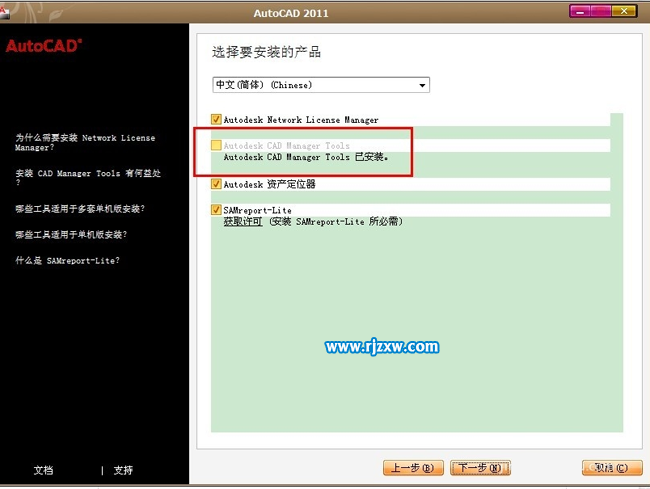The image size is (650, 489).
Task: Close the AutoCAD 2011 installer window
Action: 624,11
